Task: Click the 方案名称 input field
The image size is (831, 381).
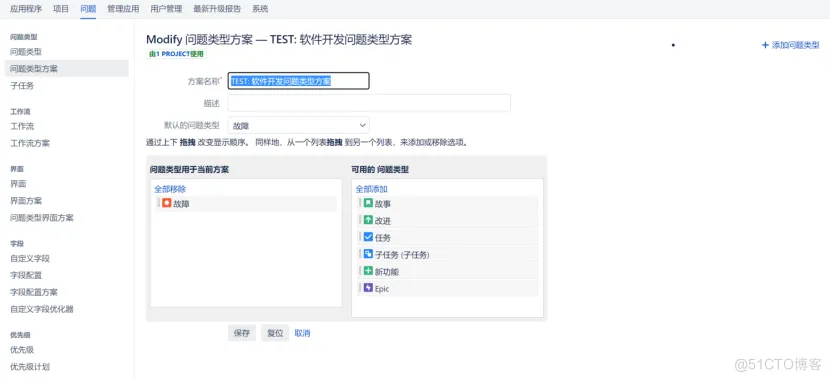Action: (x=298, y=81)
